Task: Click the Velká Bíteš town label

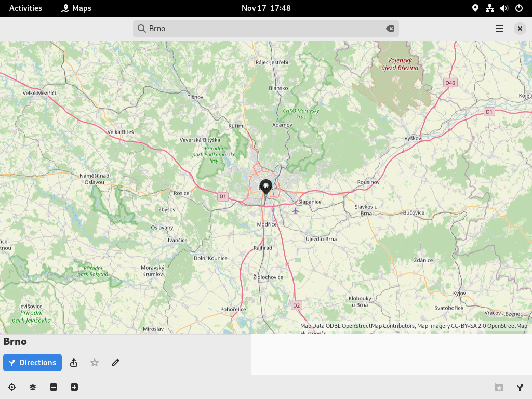Action: coord(121,132)
